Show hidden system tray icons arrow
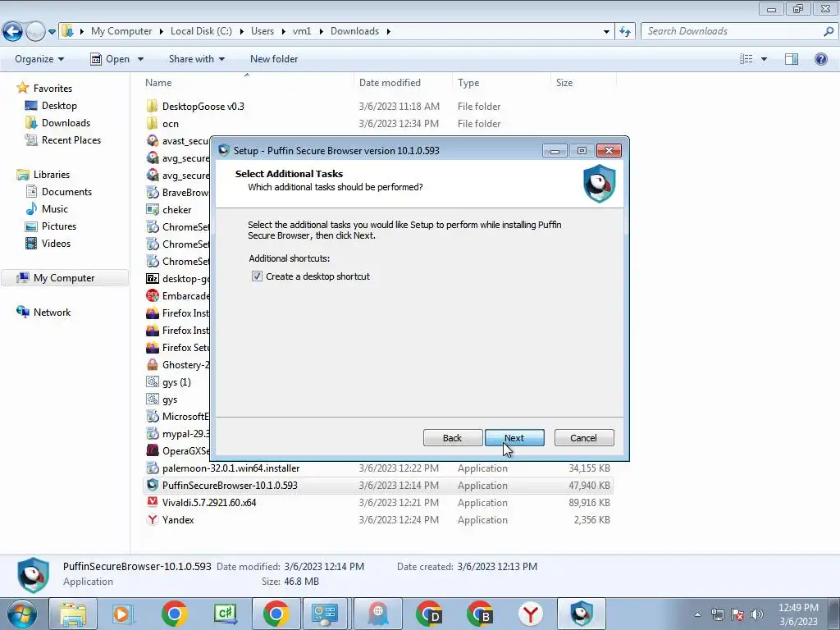The width and height of the screenshot is (840, 630). pyautogui.click(x=697, y=614)
